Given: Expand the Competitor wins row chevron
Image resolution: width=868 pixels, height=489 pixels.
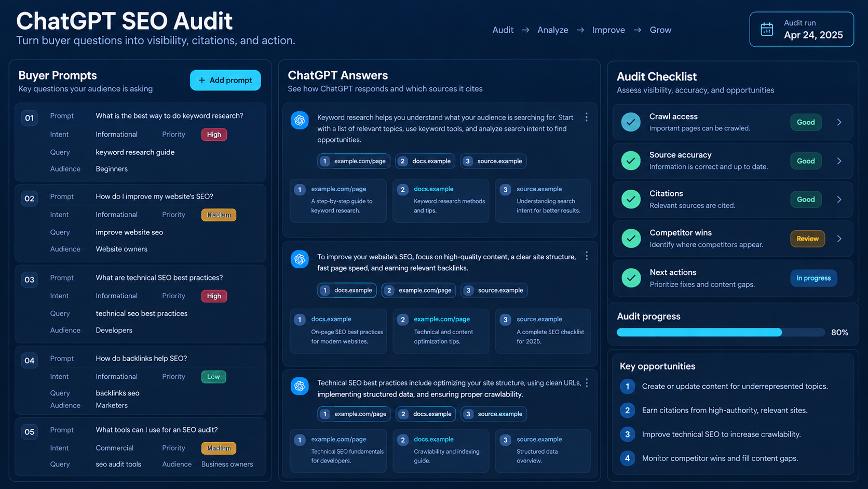Looking at the screenshot, I should (839, 239).
